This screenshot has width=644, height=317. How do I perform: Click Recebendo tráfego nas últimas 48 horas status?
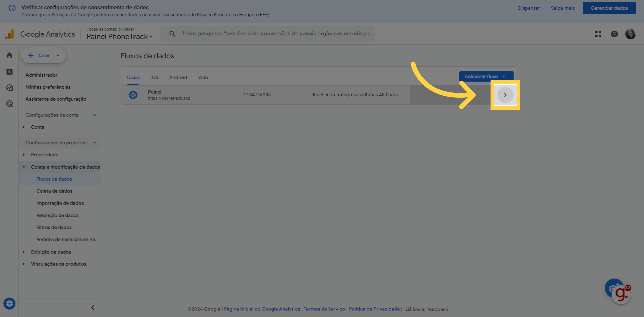[355, 95]
